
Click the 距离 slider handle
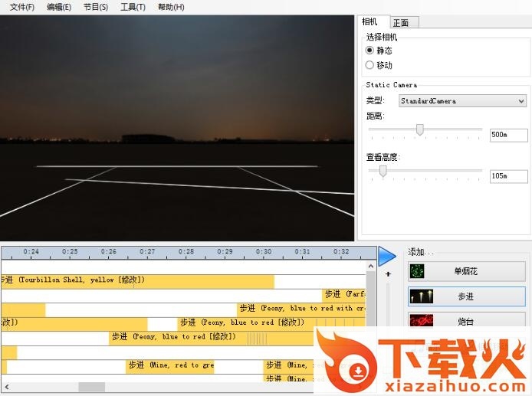click(420, 129)
